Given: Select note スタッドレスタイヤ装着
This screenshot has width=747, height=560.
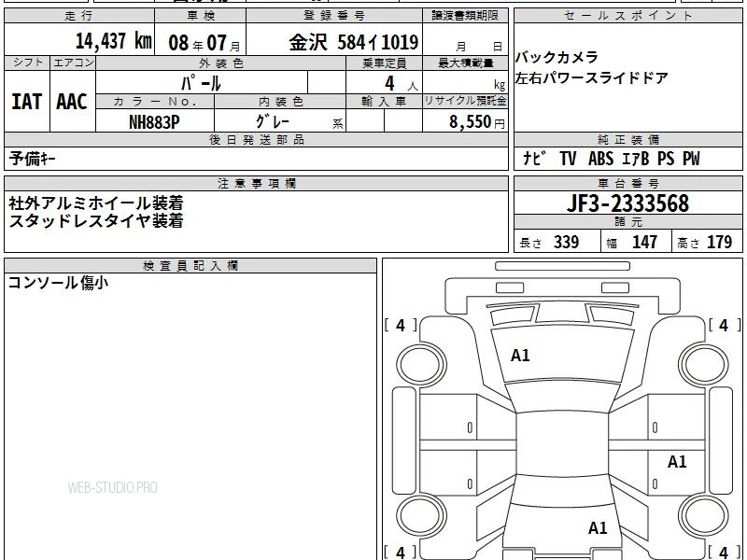Looking at the screenshot, I should pos(96,221).
